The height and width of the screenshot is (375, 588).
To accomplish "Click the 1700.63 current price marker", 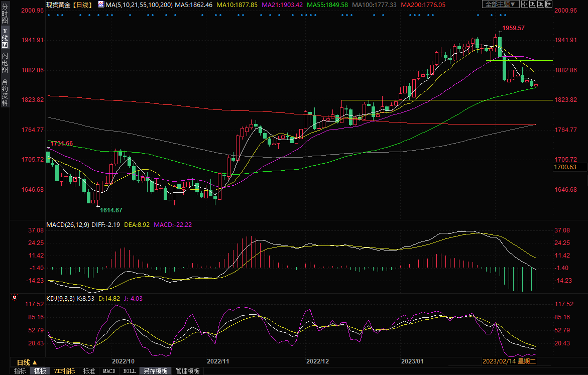I will tap(565, 167).
